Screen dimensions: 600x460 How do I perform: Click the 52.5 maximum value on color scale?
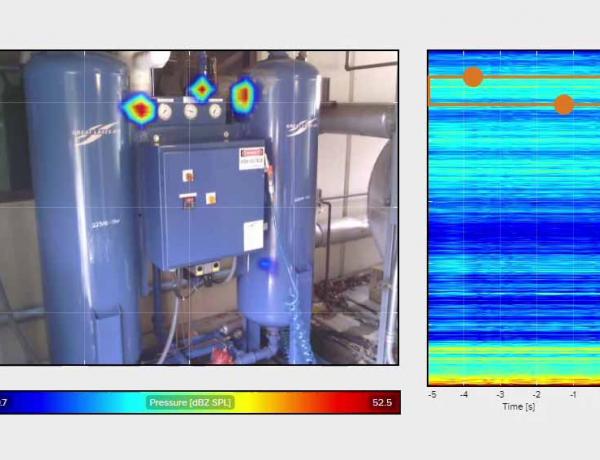coord(381,402)
